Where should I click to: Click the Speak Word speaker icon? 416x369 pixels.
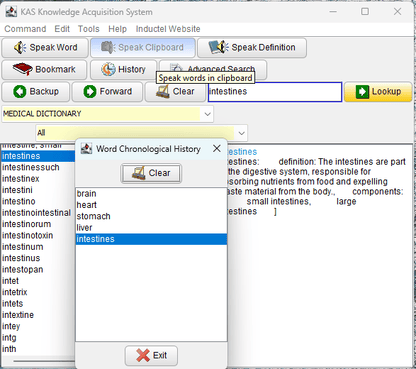point(20,48)
